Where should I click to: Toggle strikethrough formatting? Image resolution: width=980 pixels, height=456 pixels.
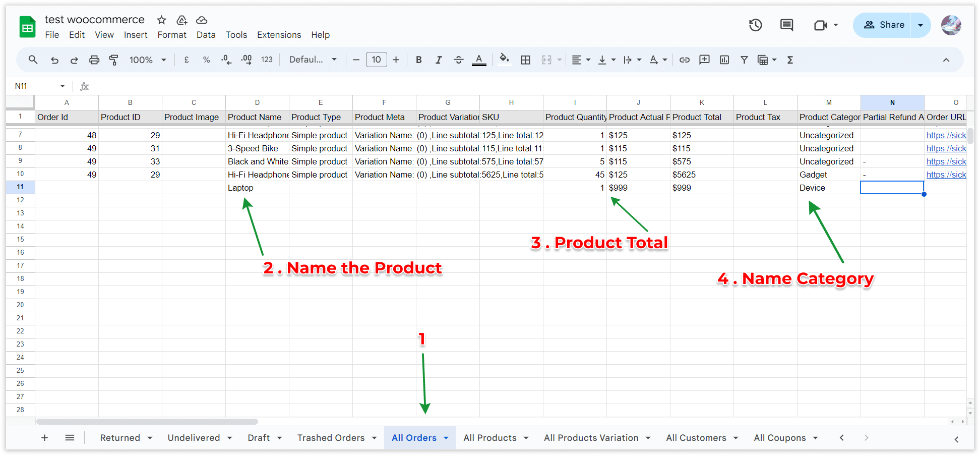point(458,60)
